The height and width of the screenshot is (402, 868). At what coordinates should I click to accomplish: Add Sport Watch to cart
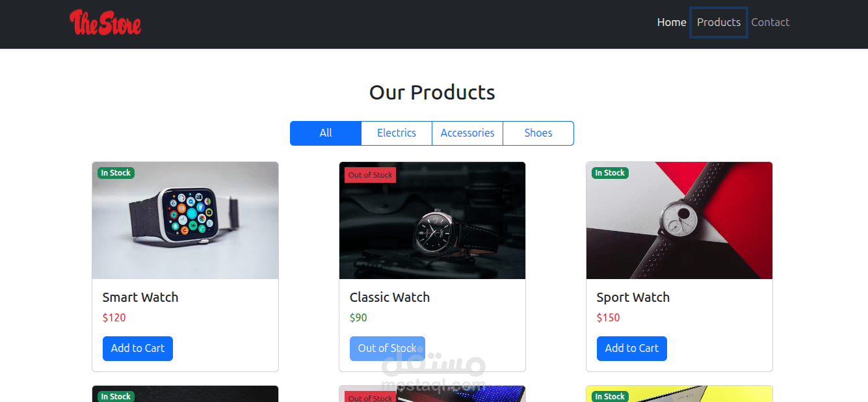coord(632,349)
